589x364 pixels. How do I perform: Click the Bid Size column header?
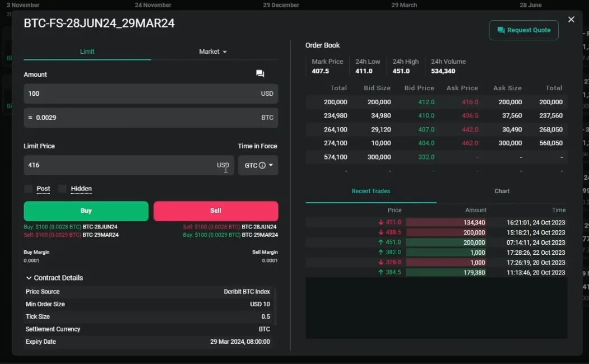377,88
